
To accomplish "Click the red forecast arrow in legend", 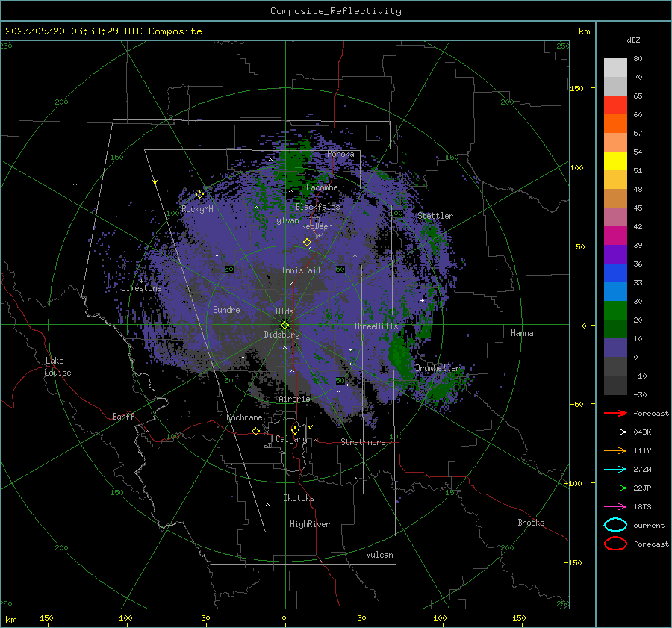I will point(615,413).
